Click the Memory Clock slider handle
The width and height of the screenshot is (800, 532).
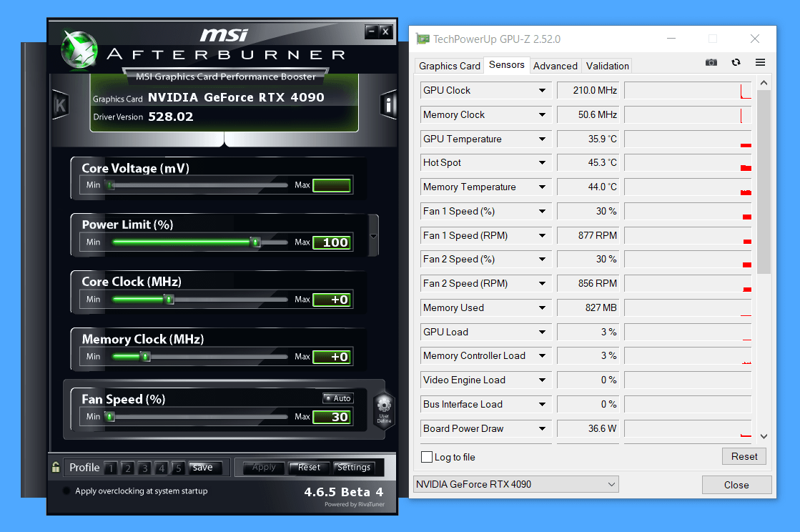click(145, 357)
